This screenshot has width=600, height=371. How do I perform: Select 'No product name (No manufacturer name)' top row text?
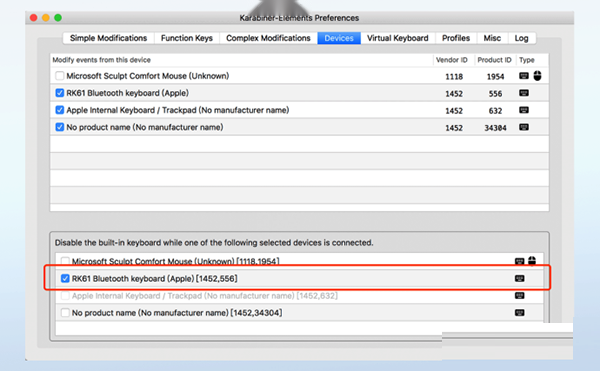point(145,127)
